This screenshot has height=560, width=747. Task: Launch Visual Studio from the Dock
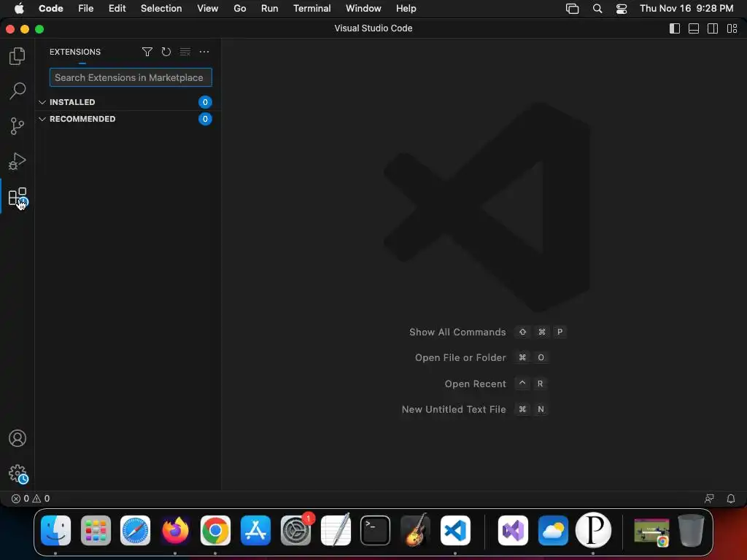(513, 530)
